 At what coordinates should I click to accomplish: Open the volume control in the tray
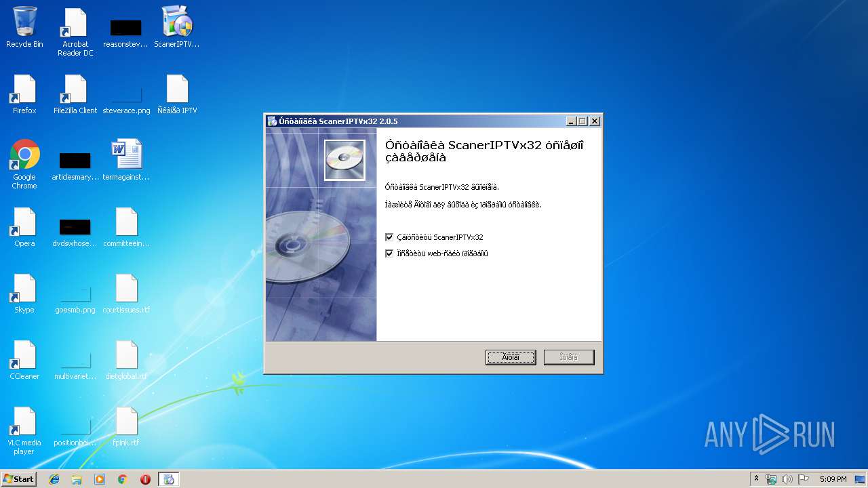point(787,479)
